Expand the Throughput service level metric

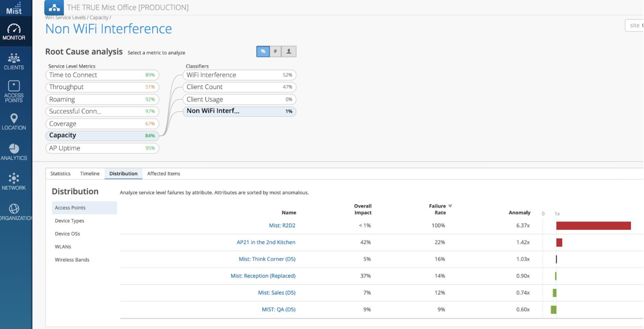pos(102,87)
